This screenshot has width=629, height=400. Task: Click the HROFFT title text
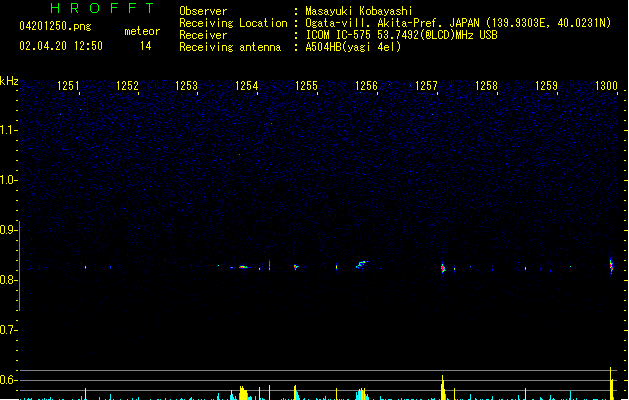coord(102,8)
